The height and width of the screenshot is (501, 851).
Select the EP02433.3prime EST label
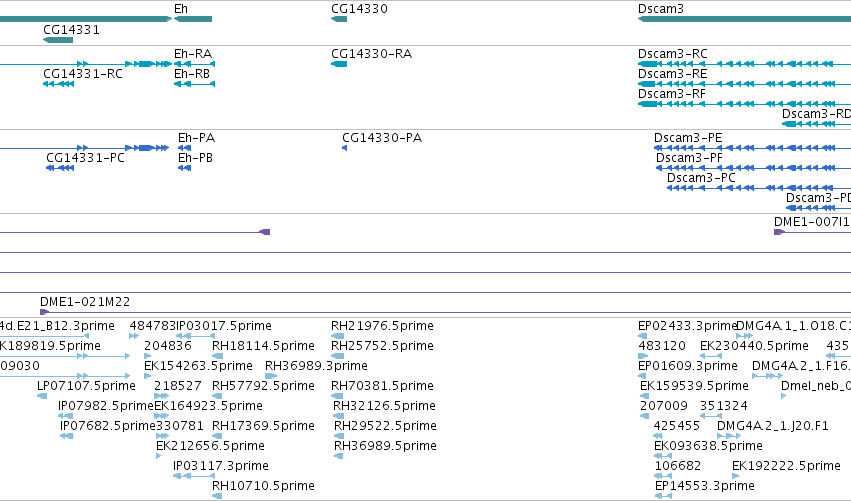pos(687,326)
